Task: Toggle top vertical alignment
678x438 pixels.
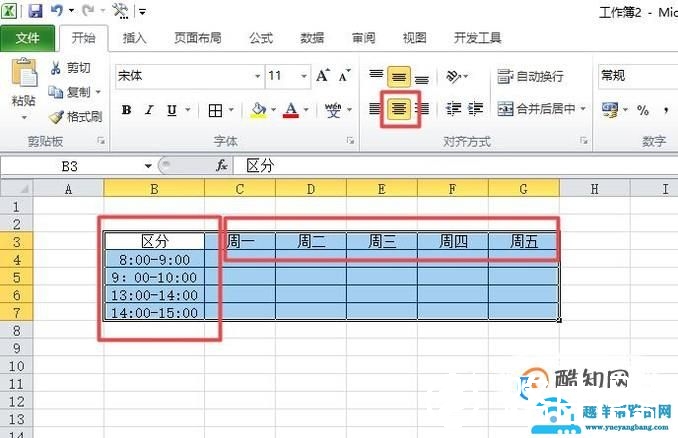Action: pyautogui.click(x=376, y=76)
